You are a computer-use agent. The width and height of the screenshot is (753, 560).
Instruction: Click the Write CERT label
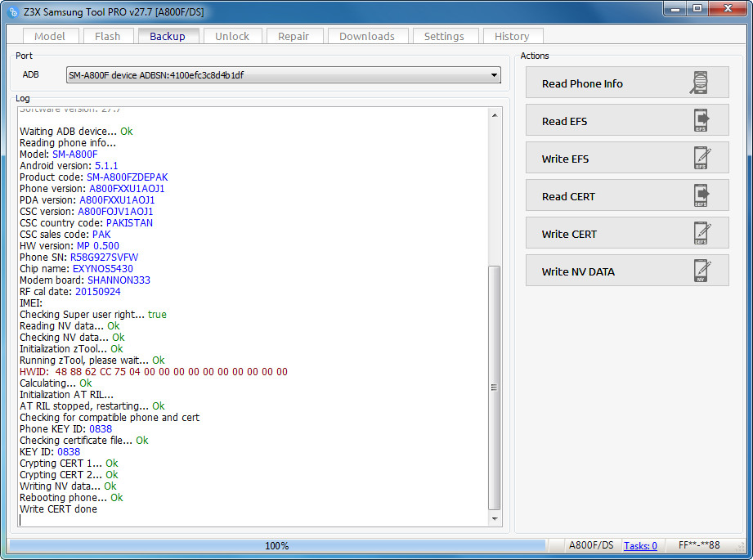pyautogui.click(x=569, y=235)
